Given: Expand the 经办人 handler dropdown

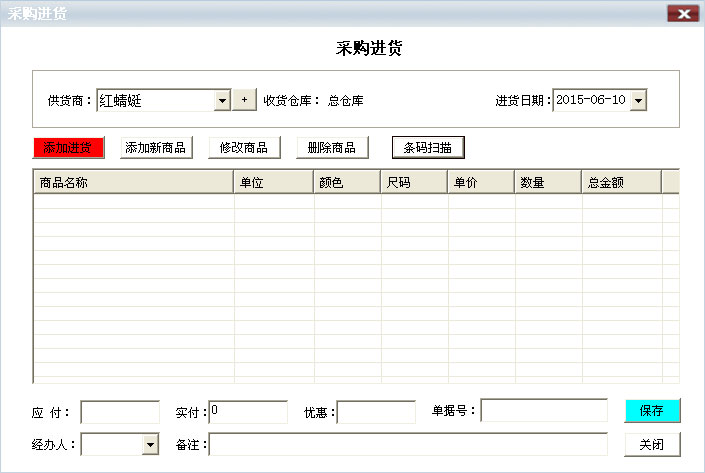Looking at the screenshot, I should click(x=151, y=445).
